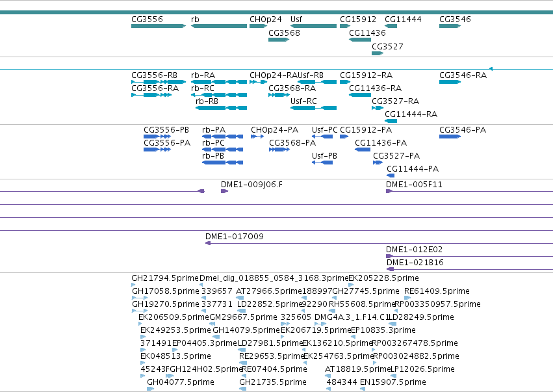Select transcript Usf-RB
553x392 pixels.
316,82
